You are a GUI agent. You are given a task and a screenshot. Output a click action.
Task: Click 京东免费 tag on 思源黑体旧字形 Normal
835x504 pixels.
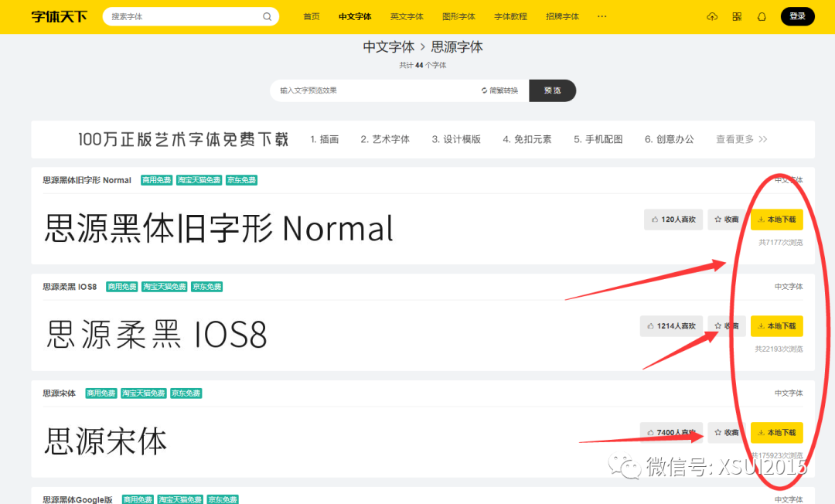click(x=242, y=180)
